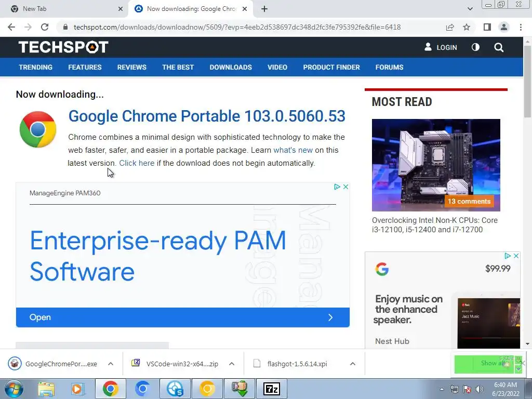Select the Now downloading Google Chrome tab
This screenshot has width=532, height=399.
click(191, 9)
